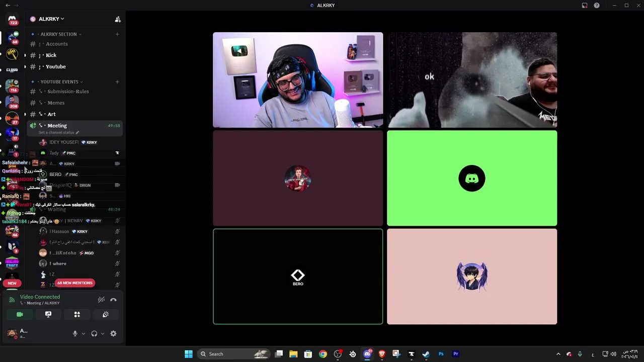
Task: Create channel in YOUTUBE EVENTS with plus
Action: click(x=117, y=81)
